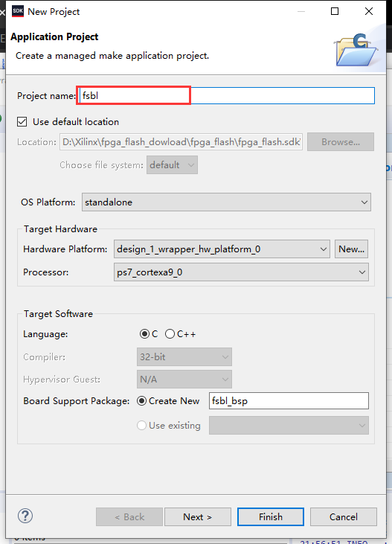Toggle Use default location checkbox
Image resolution: width=392 pixels, height=544 pixels.
point(22,122)
